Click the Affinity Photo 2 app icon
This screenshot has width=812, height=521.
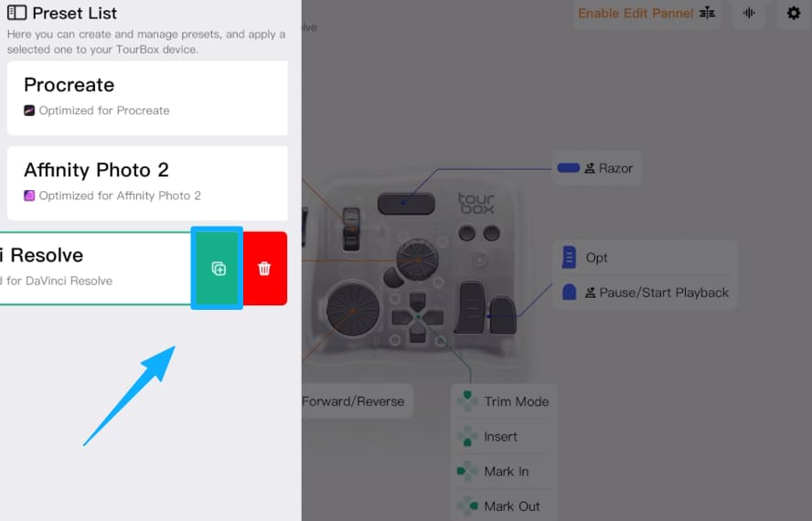pos(29,196)
